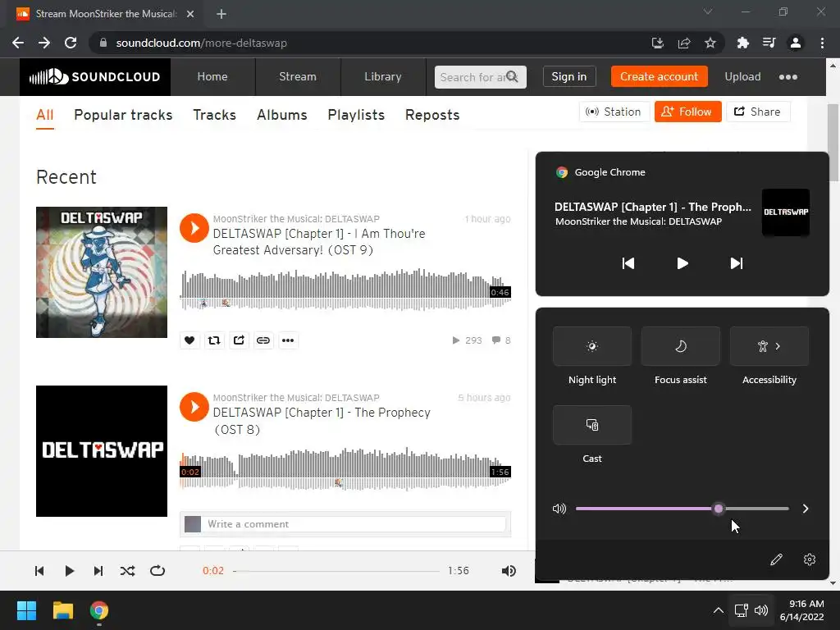The height and width of the screenshot is (630, 840).
Task: Skip to next track in the bottom player
Action: tap(98, 571)
